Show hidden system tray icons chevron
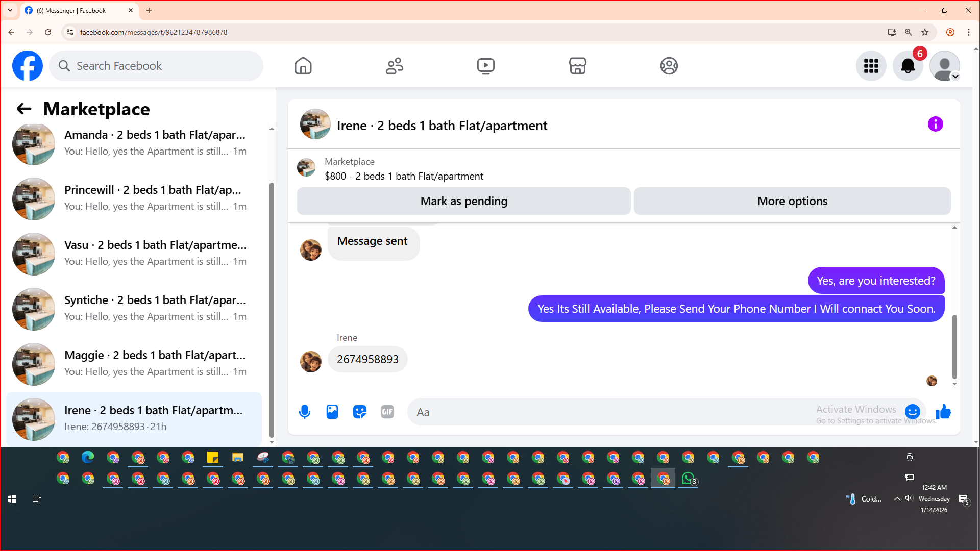The width and height of the screenshot is (980, 551). coord(897,499)
